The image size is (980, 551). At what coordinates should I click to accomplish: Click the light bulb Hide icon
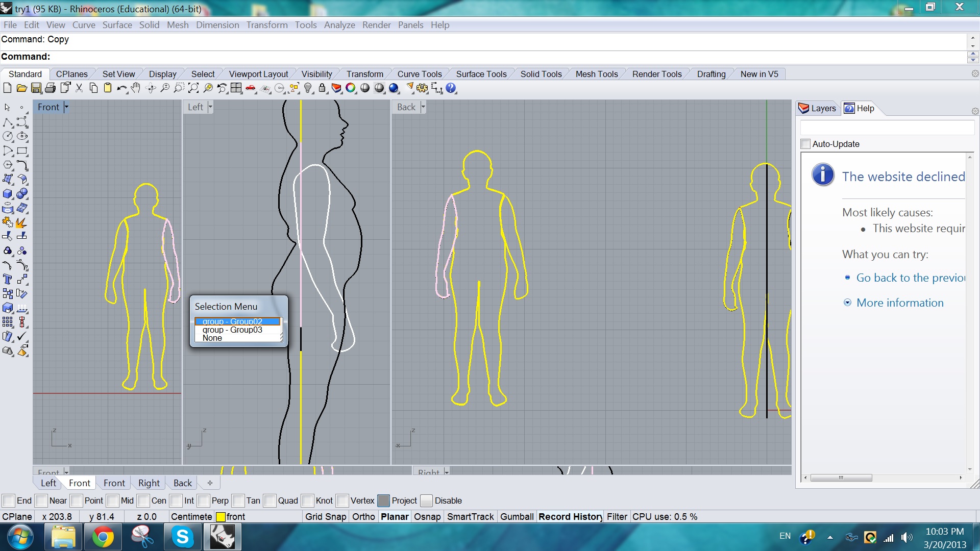308,88
